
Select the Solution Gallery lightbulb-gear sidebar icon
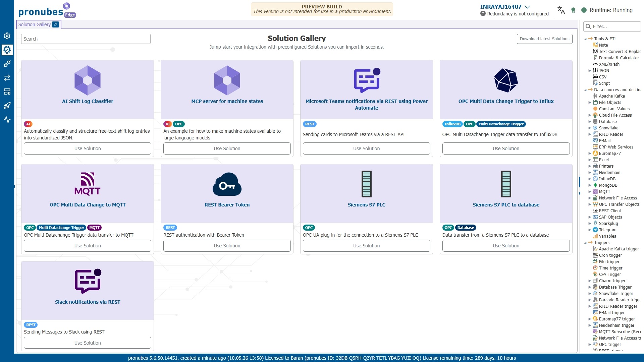click(7, 50)
